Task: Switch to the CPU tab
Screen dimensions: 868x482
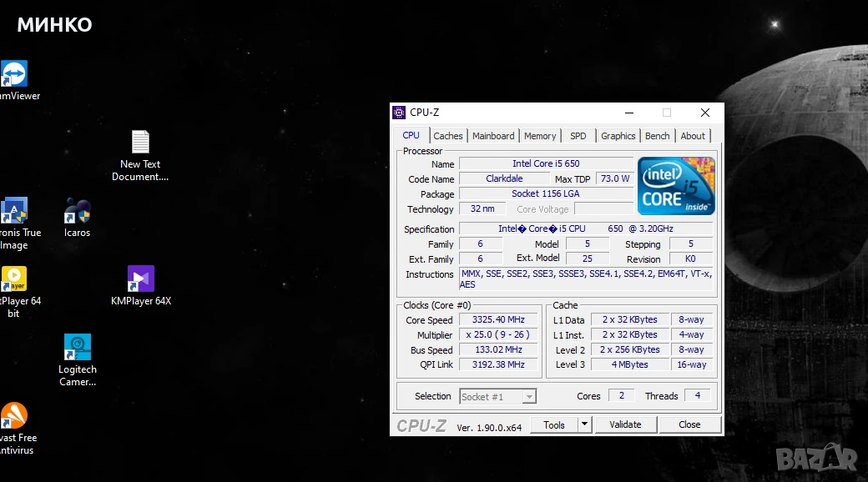Action: (x=411, y=136)
